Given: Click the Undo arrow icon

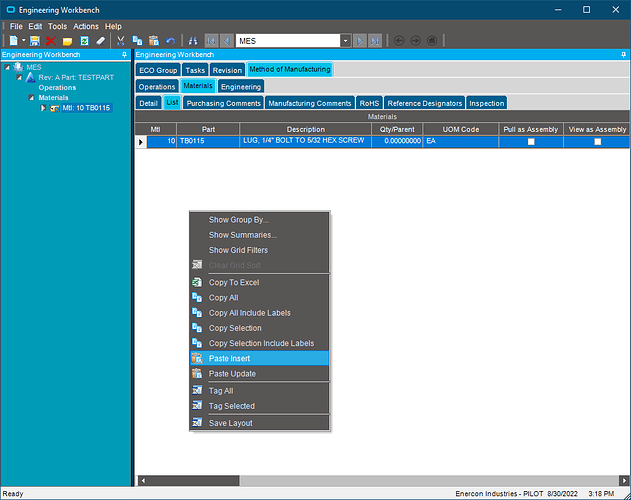Looking at the screenshot, I should (170, 41).
